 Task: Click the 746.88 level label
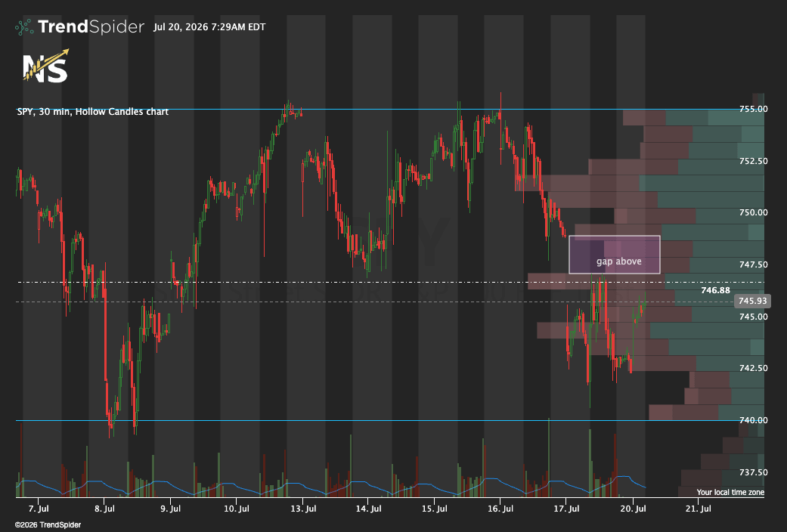(x=715, y=291)
